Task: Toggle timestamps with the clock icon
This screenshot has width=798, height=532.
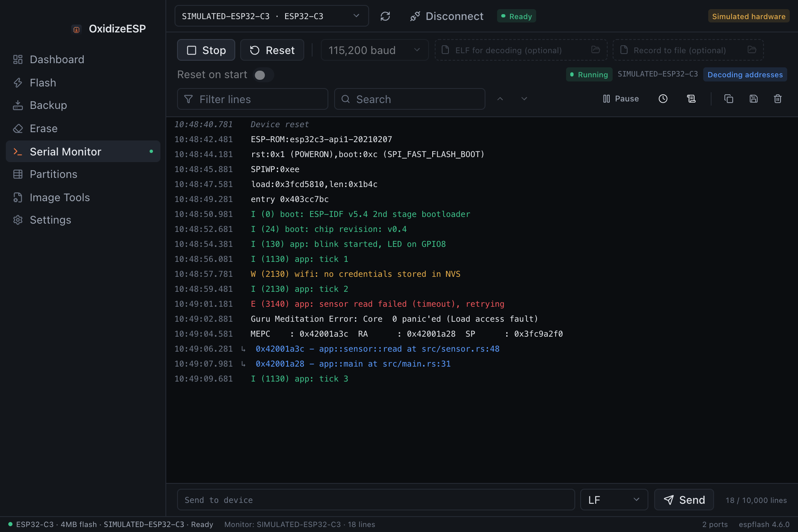Action: point(663,99)
